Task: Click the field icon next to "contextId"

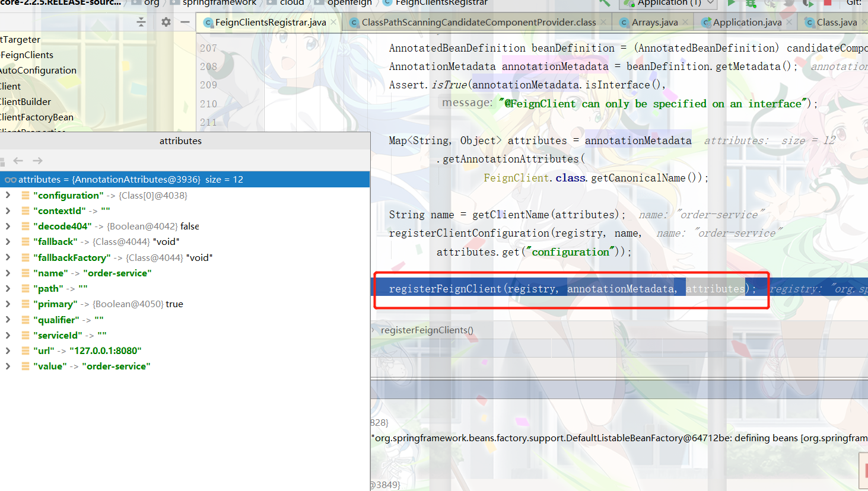Action: point(26,211)
